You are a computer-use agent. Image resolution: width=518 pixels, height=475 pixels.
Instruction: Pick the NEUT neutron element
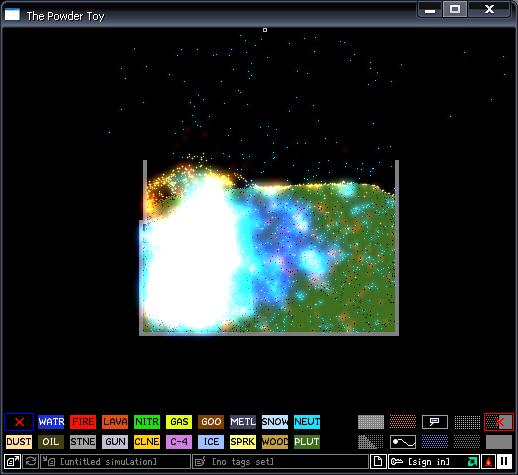pos(307,422)
